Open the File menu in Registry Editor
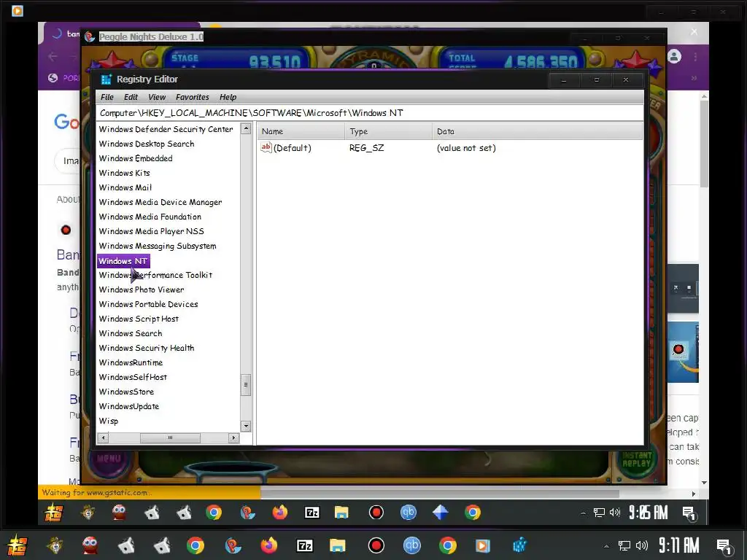 (x=107, y=97)
